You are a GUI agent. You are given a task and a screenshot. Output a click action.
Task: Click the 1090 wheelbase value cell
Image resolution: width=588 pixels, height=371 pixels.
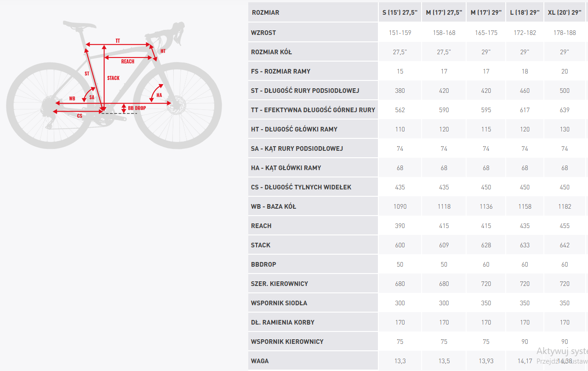click(400, 206)
